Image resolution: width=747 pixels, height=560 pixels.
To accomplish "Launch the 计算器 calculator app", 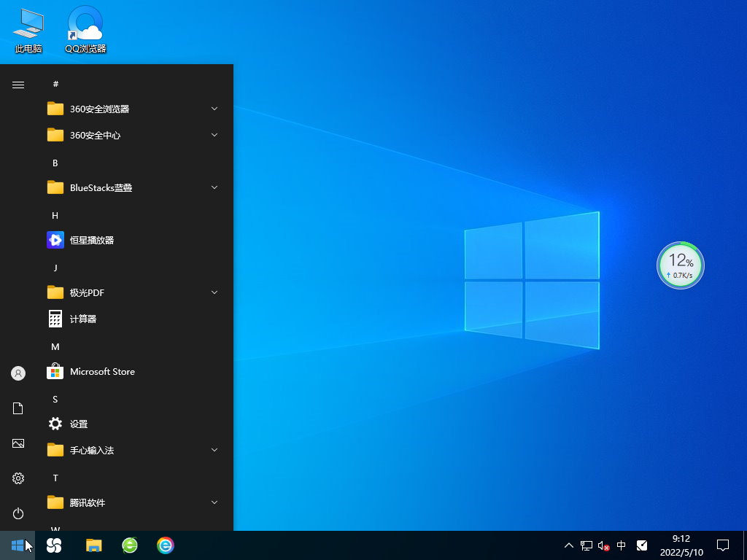I will [x=82, y=319].
